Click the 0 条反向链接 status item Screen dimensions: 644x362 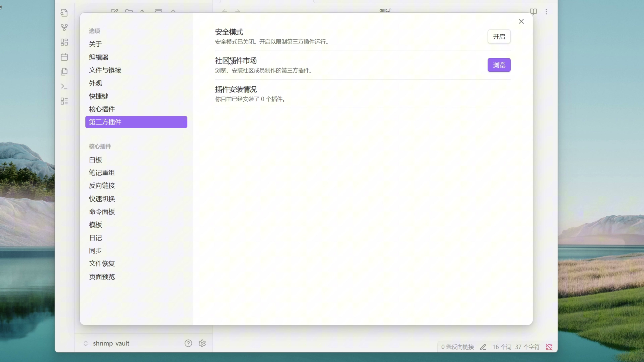[457, 347]
